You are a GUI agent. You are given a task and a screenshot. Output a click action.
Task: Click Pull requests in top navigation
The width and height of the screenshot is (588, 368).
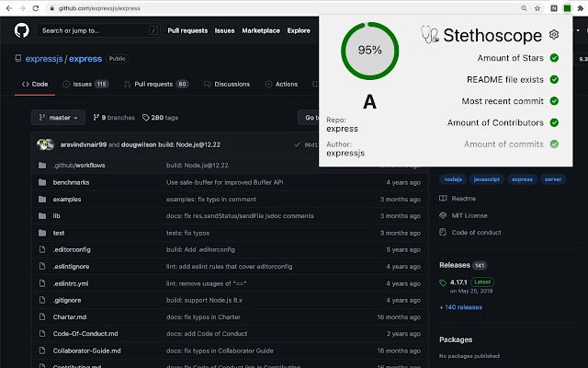click(187, 30)
